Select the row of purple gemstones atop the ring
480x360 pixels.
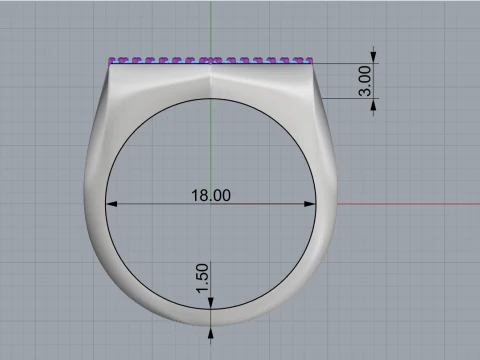click(211, 60)
